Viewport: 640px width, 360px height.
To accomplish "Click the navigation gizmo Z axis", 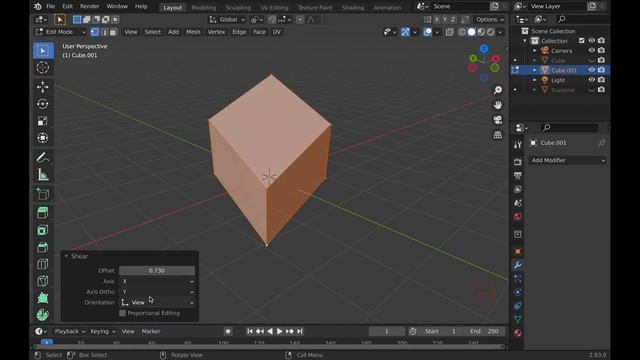I will pyautogui.click(x=484, y=49).
